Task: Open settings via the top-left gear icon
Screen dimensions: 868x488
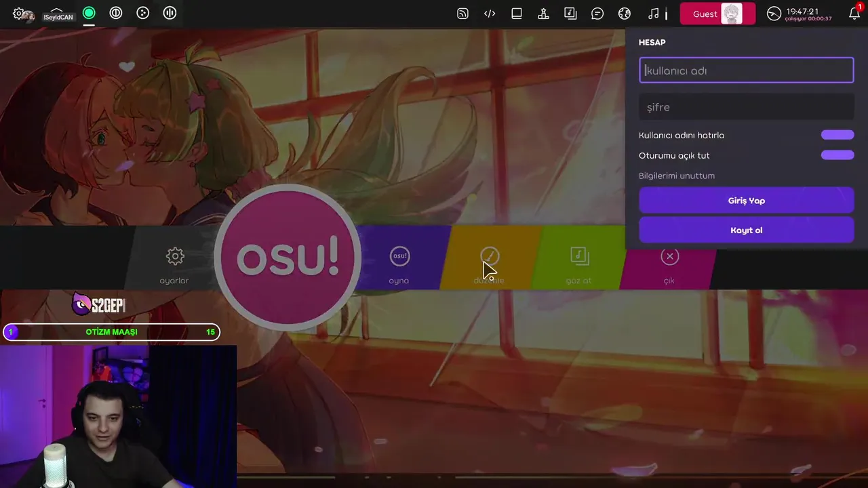Action: coord(19,14)
